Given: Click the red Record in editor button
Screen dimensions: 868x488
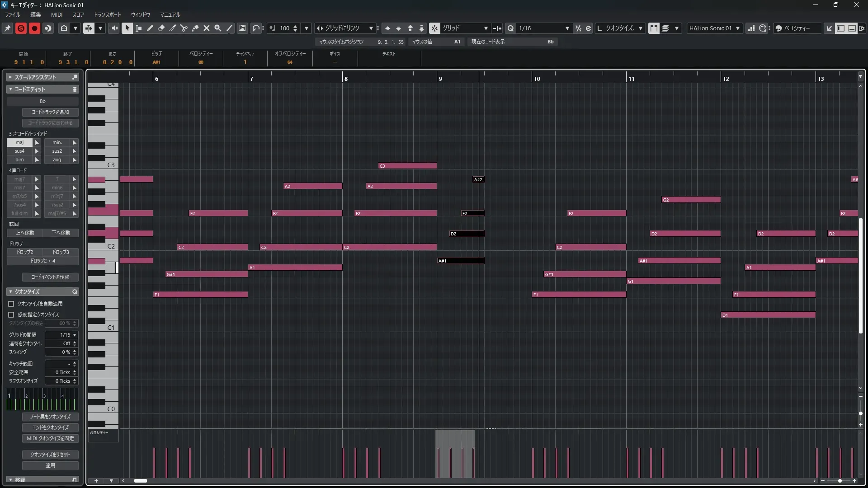Looking at the screenshot, I should click(x=34, y=28).
